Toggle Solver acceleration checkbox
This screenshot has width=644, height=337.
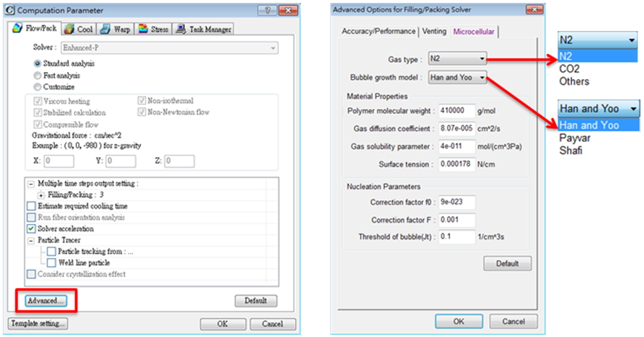pyautogui.click(x=31, y=228)
